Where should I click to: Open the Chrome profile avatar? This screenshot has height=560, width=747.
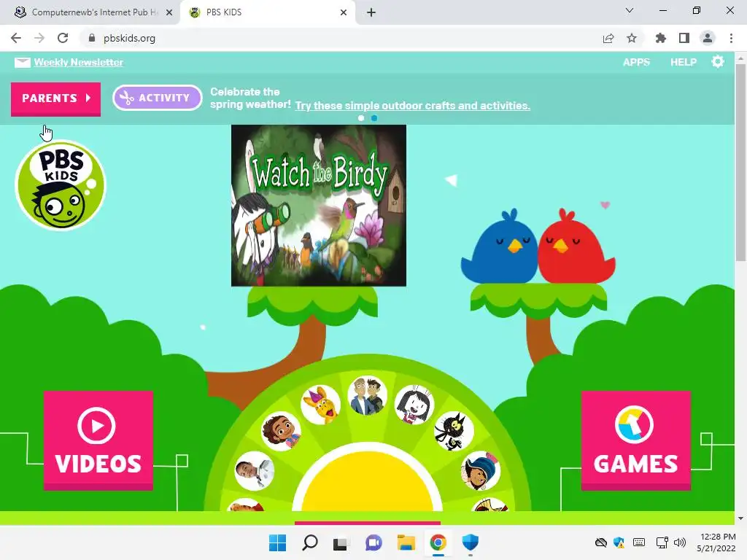(708, 38)
